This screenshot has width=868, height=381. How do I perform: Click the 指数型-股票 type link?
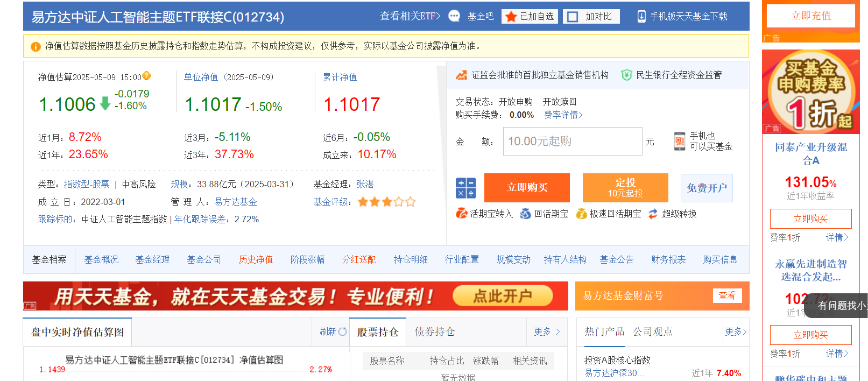pos(87,184)
